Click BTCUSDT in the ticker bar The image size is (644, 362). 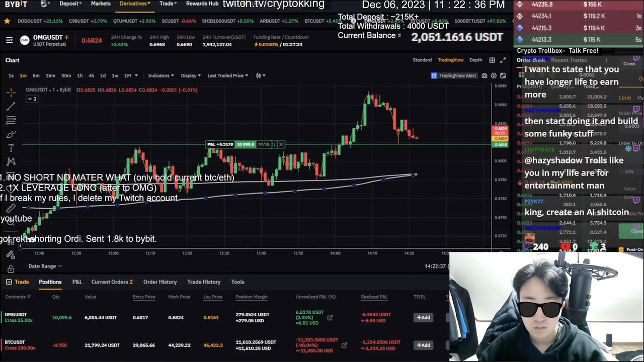pyautogui.click(x=314, y=21)
